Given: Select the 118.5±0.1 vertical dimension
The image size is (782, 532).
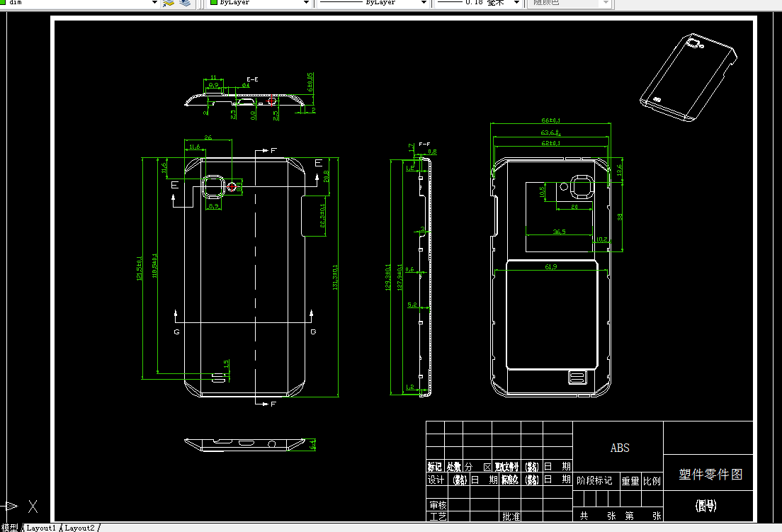Looking at the screenshot, I should [154, 266].
